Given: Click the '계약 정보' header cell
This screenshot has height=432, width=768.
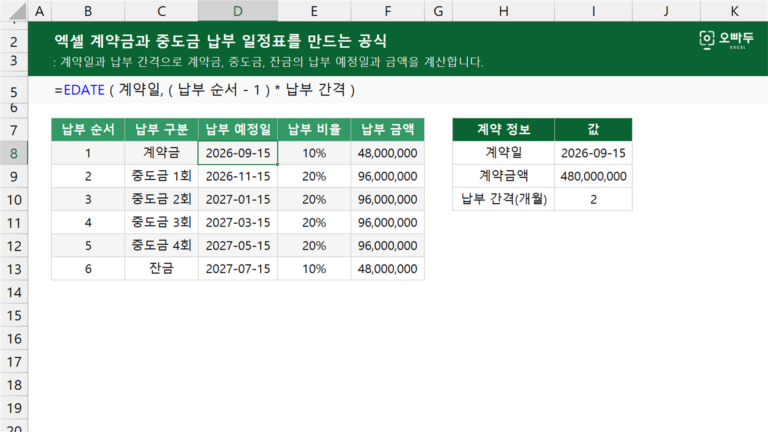Looking at the screenshot, I should coord(504,129).
